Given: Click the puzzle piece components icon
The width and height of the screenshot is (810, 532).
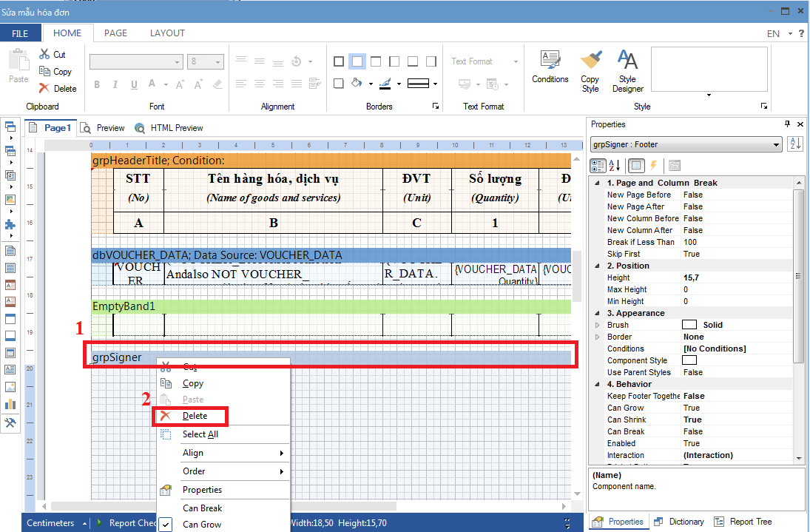Looking at the screenshot, I should [10, 225].
